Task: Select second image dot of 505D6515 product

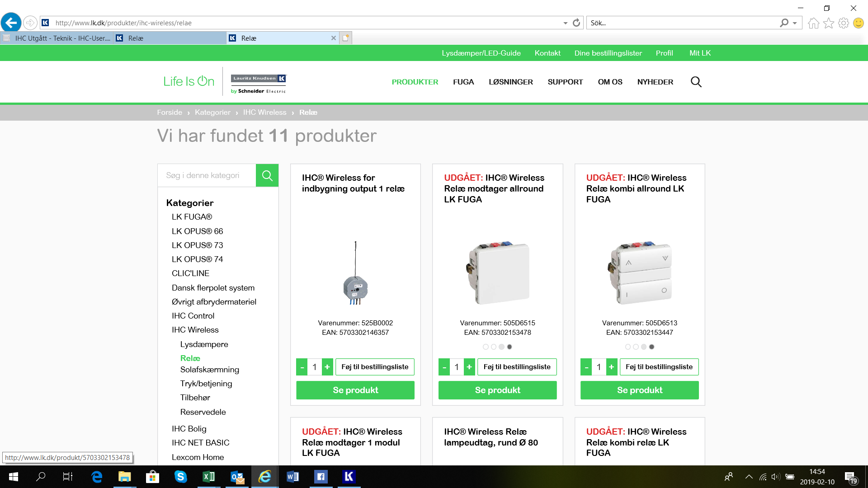Action: (x=494, y=347)
